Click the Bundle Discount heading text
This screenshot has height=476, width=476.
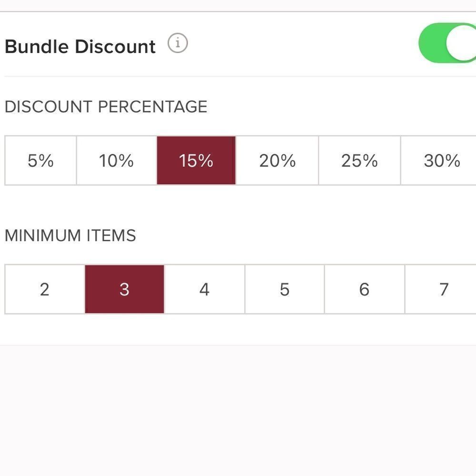tap(80, 47)
